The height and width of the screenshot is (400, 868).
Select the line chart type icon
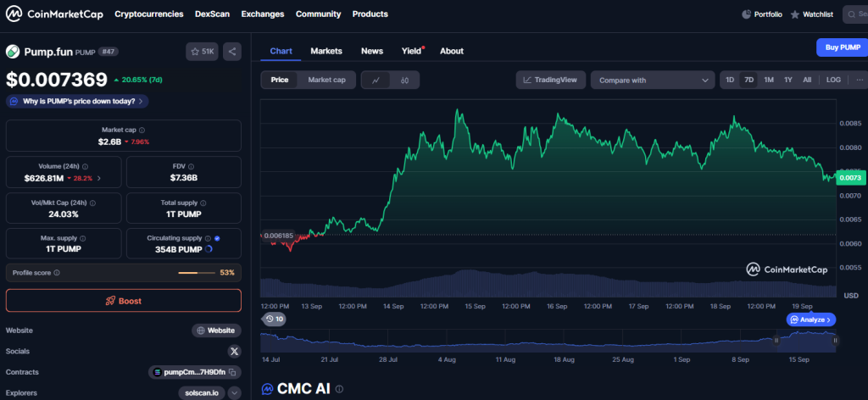pyautogui.click(x=376, y=81)
